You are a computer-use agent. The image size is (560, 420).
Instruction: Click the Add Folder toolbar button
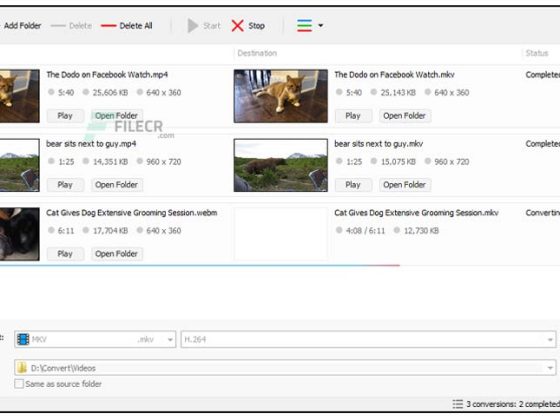pyautogui.click(x=21, y=26)
